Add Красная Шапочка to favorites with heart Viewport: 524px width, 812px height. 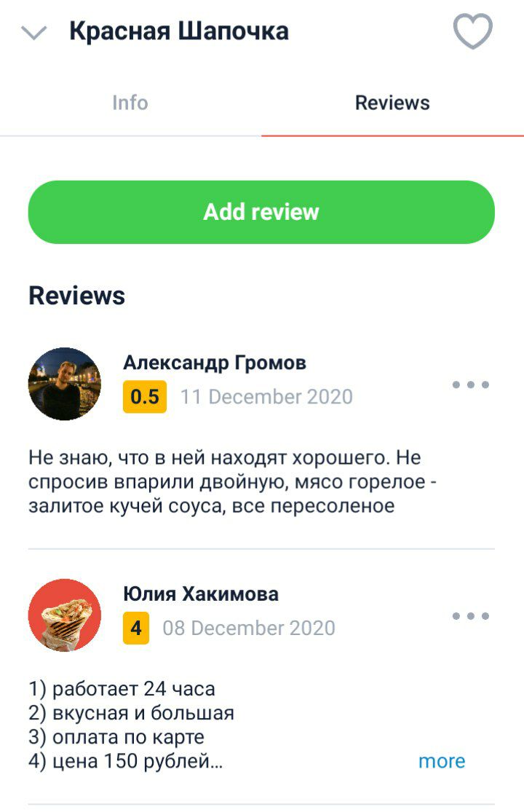[472, 31]
